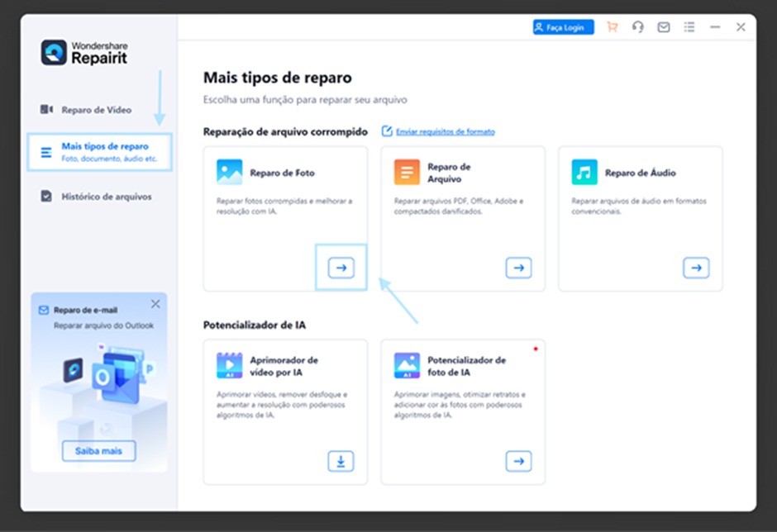Screen dimensions: 777x532
Task: Click the orange Reparo de Arquivo icon
Action: tap(407, 173)
